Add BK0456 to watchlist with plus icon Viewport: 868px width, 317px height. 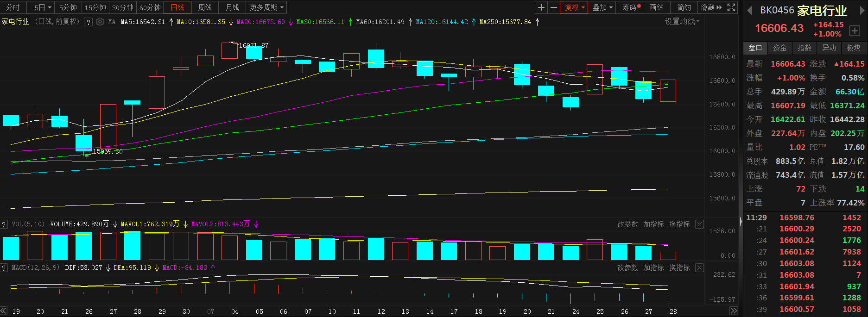[855, 31]
